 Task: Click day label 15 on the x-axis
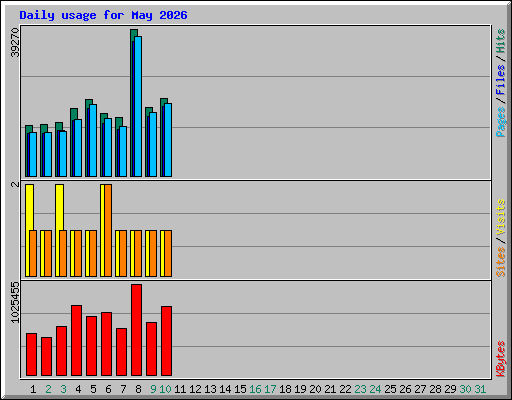tap(240, 389)
